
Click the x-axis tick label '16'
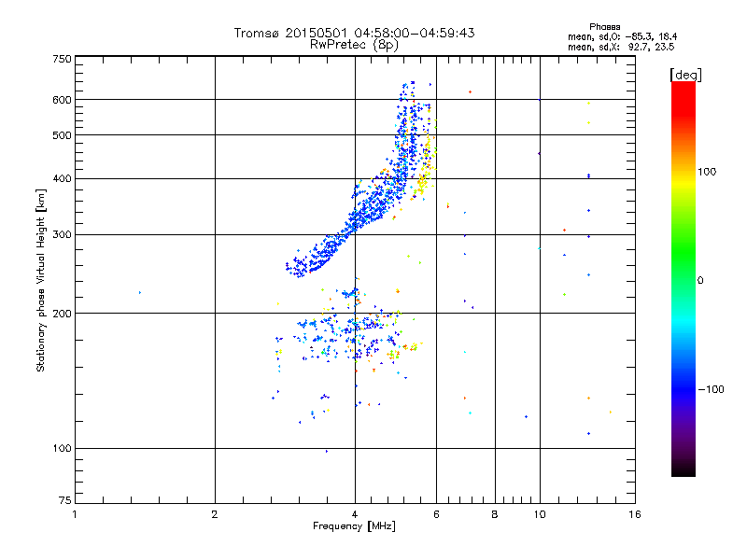tap(635, 514)
